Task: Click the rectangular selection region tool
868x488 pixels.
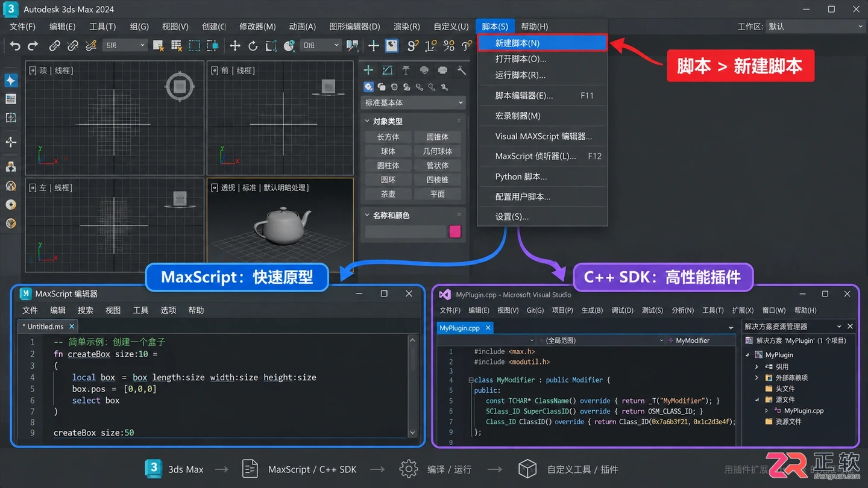Action: (x=194, y=46)
